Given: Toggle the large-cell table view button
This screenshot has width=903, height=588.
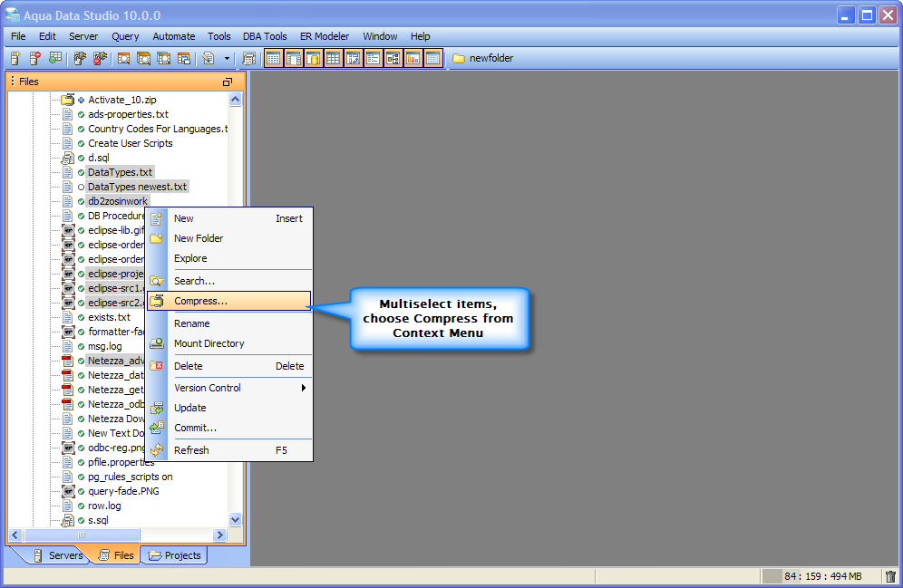Looking at the screenshot, I should pyautogui.click(x=334, y=58).
